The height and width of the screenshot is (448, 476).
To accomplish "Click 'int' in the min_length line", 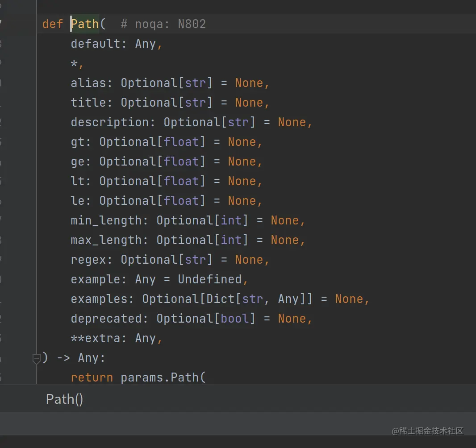I will (x=231, y=220).
